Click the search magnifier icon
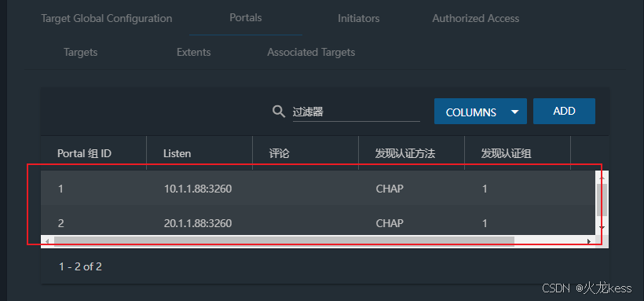This screenshot has height=301, width=644. 279,111
